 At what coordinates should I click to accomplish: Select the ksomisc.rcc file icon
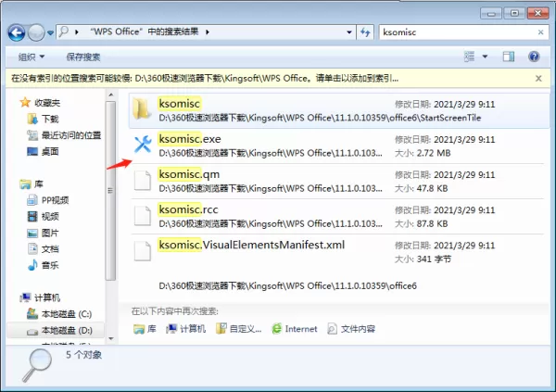pos(142,215)
